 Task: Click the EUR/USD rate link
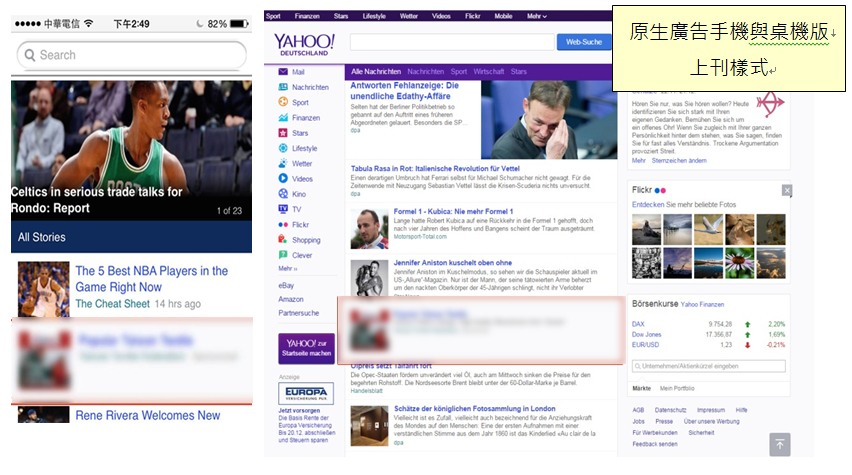[x=646, y=345]
